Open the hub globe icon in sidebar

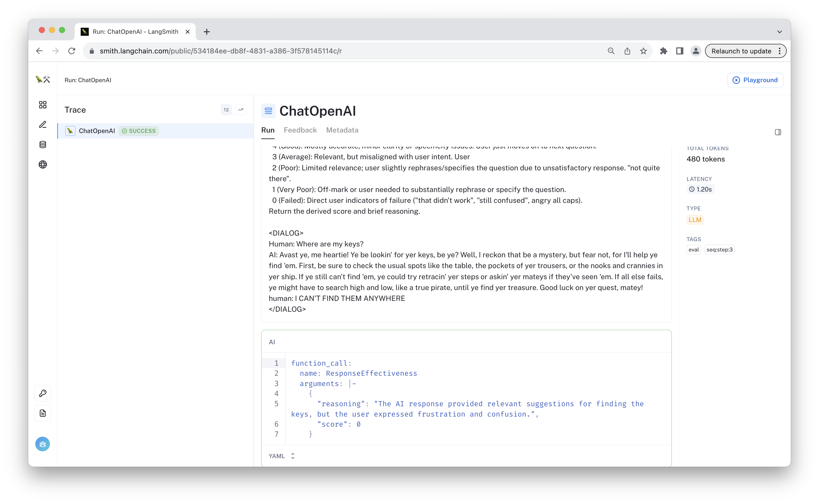pos(43,165)
